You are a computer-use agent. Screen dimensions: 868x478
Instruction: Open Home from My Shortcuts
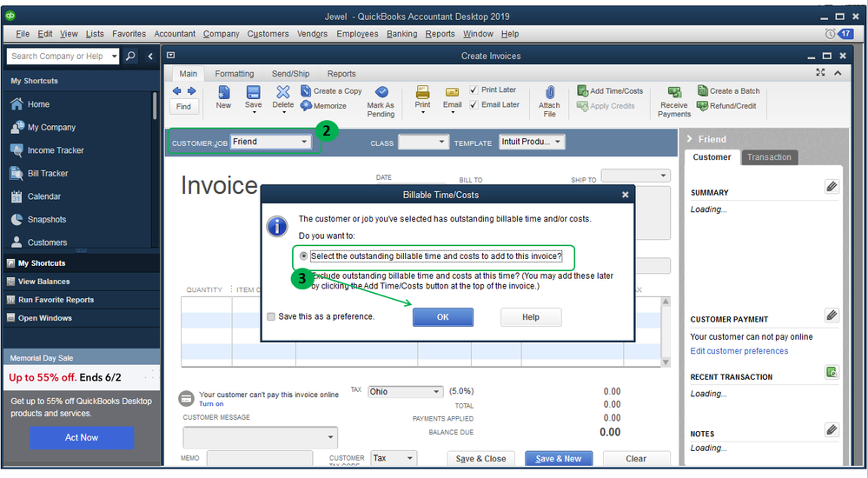39,104
